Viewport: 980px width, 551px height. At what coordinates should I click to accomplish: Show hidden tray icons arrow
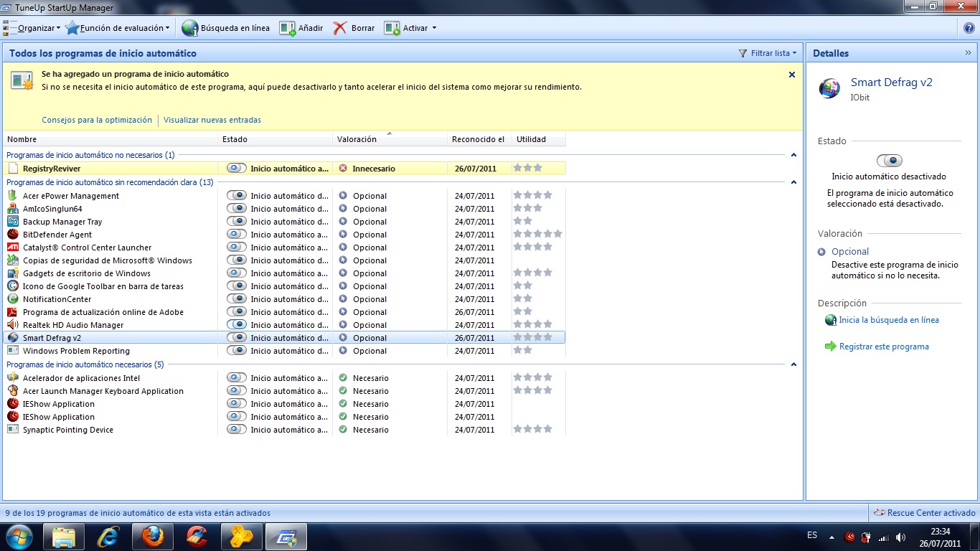point(831,537)
